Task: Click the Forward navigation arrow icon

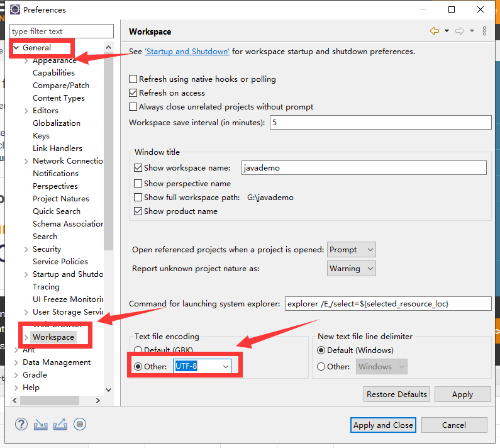Action: click(x=460, y=31)
